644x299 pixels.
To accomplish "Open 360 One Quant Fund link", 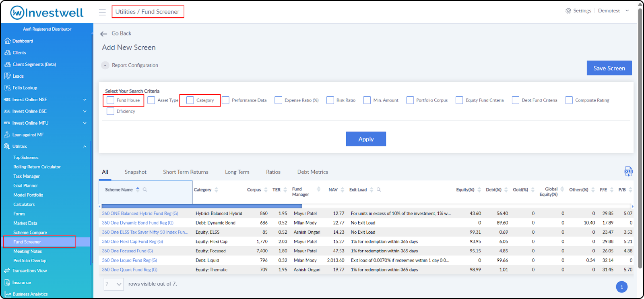I will pyautogui.click(x=130, y=270).
